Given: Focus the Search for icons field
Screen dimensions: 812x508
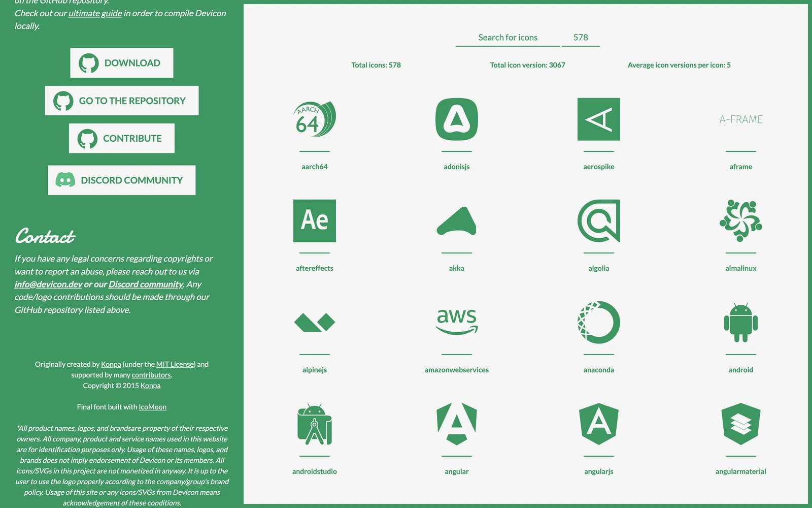Looking at the screenshot, I should [x=508, y=38].
